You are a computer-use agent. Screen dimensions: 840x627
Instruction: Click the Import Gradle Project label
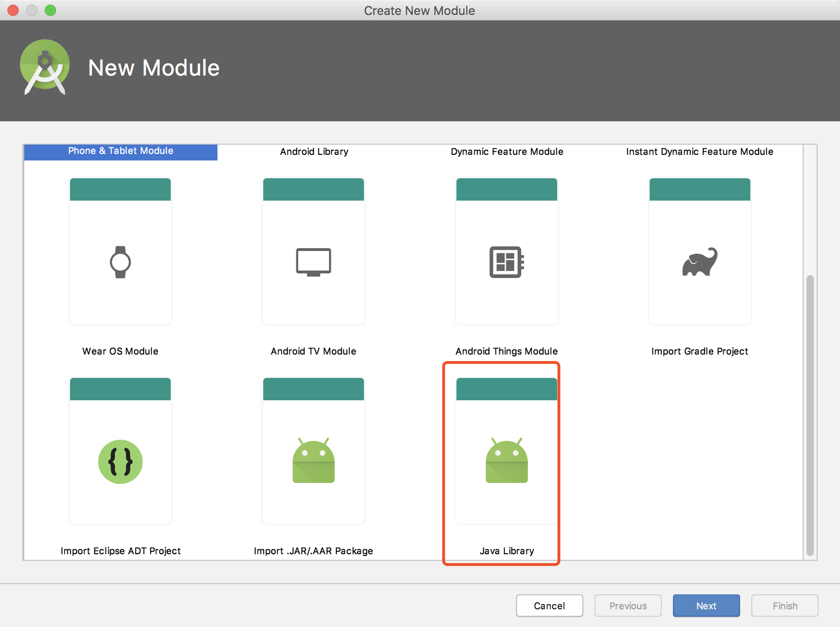click(x=700, y=351)
